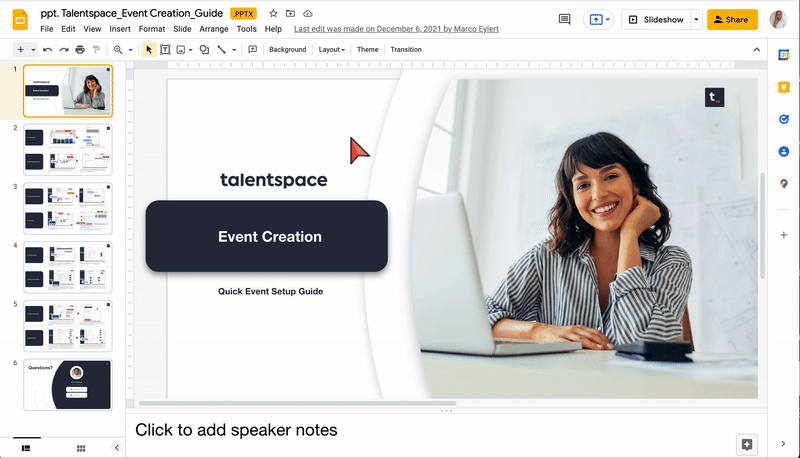
Task: Open Contacts side panel
Action: point(784,151)
